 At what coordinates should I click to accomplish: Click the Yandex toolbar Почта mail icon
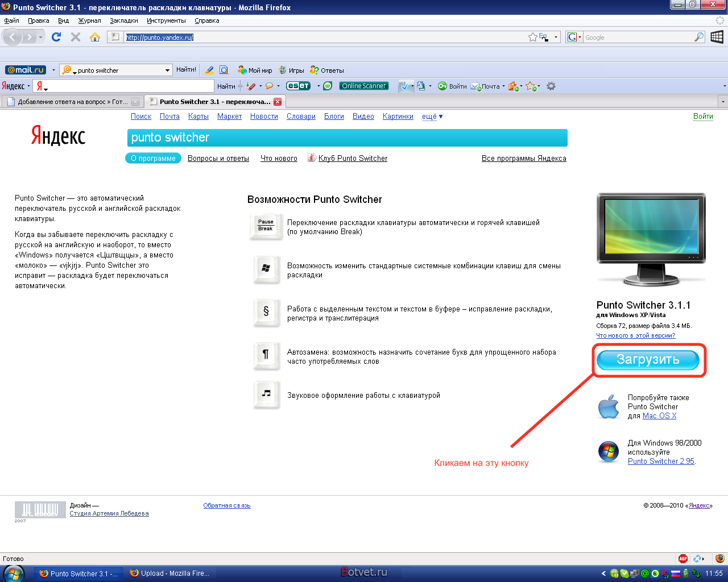[x=485, y=86]
